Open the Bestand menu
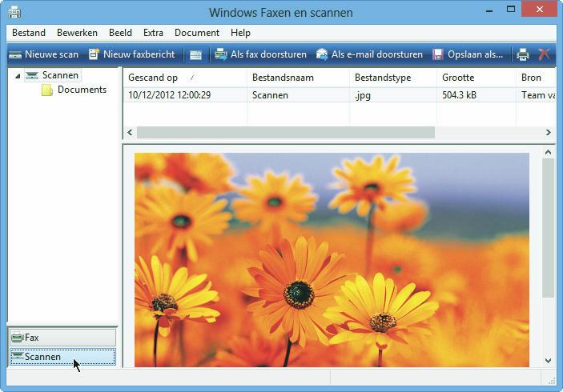Screen dimensions: 563x392 [29, 33]
